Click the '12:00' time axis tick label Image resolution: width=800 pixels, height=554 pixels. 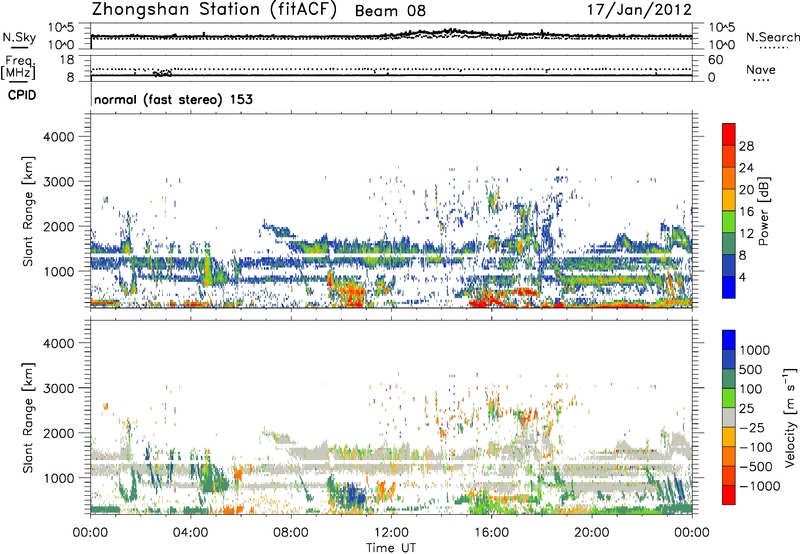click(391, 533)
